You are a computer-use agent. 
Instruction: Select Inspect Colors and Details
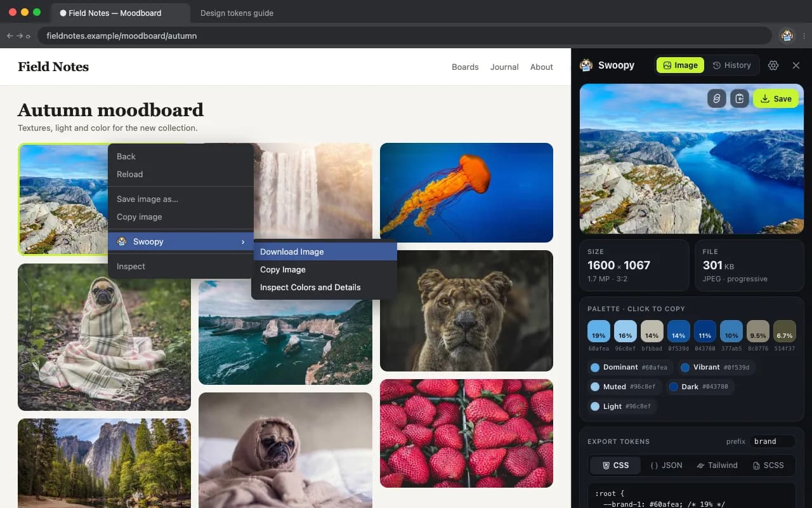pyautogui.click(x=324, y=287)
